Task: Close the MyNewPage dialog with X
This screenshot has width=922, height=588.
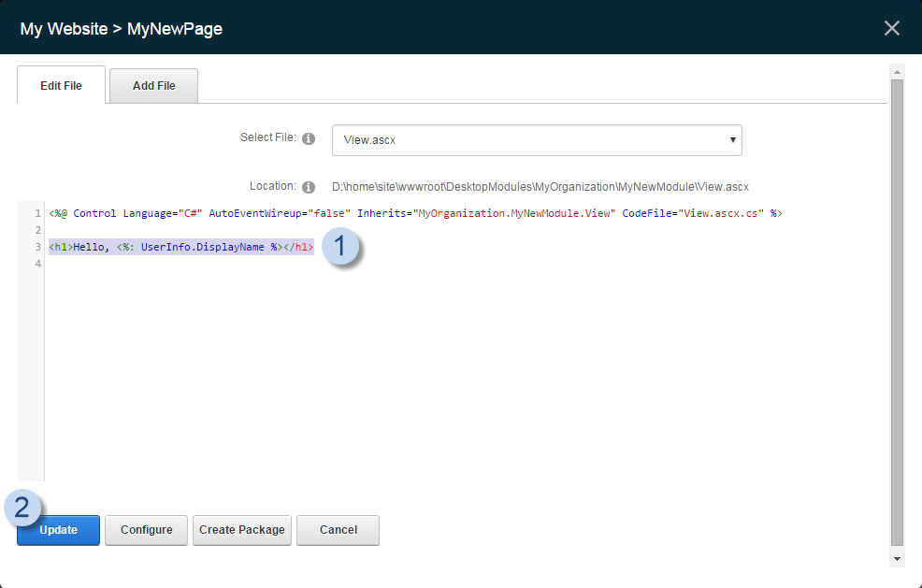Action: [891, 28]
